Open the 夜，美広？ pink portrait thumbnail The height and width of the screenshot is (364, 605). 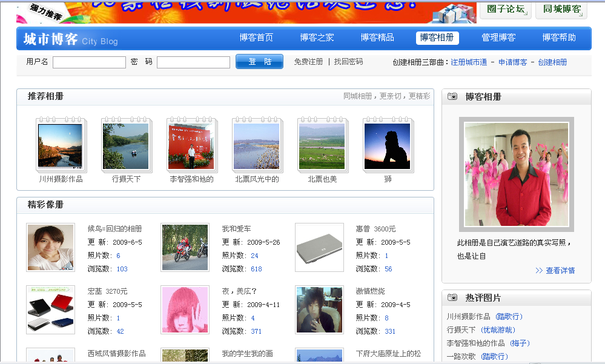point(185,310)
